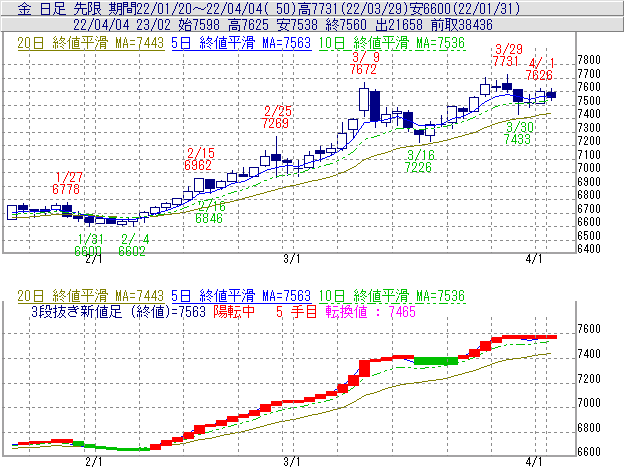Click the 3/1 date on upper chart axis
The height and width of the screenshot is (475, 624).
click(291, 258)
